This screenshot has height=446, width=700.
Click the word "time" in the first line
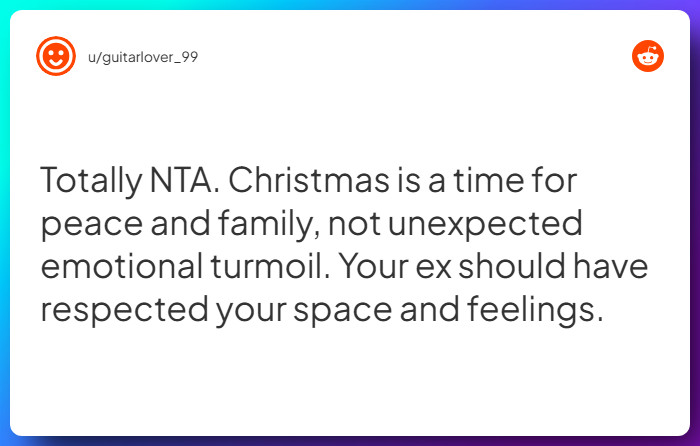(x=501, y=182)
